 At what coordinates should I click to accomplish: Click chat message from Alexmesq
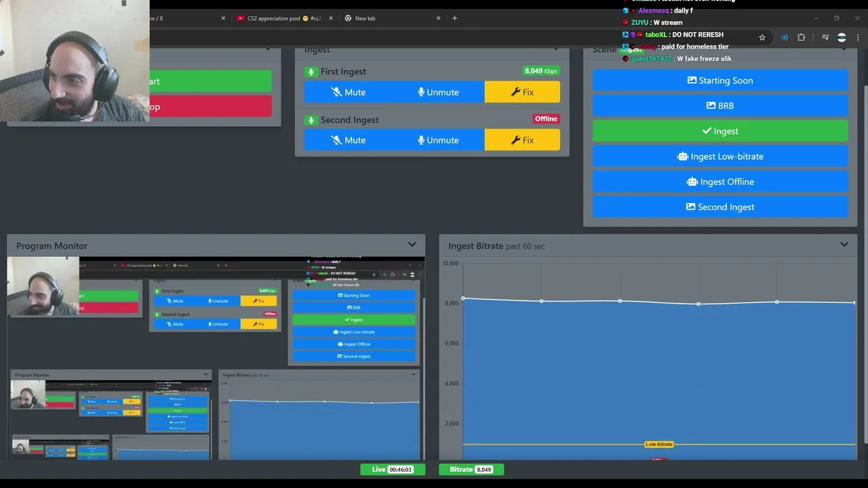(x=658, y=10)
